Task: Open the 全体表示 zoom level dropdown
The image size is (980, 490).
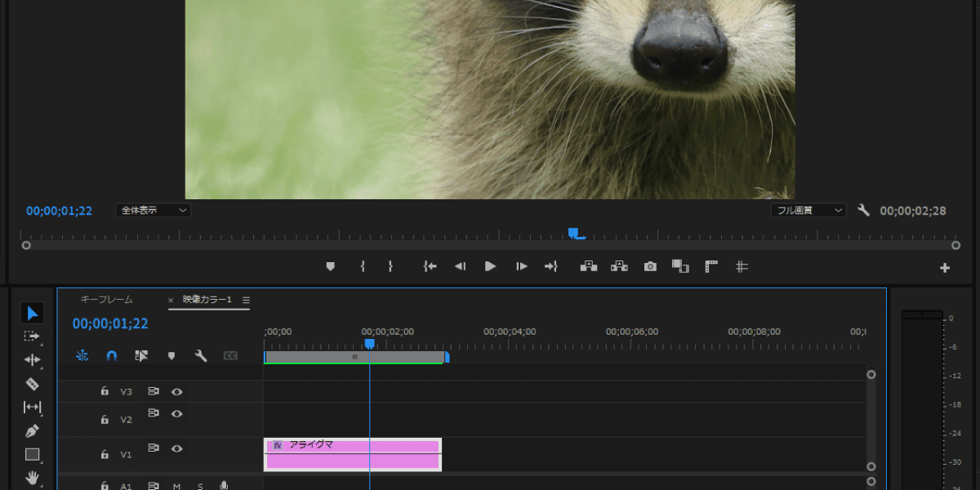Action: coord(153,210)
